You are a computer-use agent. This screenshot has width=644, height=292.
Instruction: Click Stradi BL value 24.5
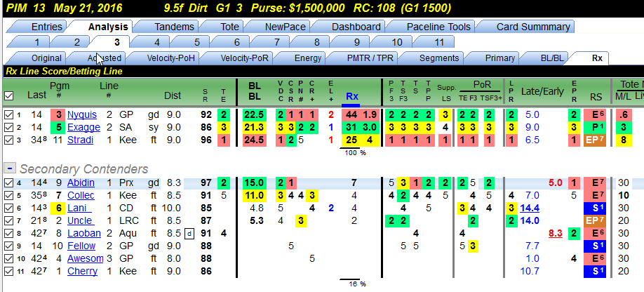click(x=255, y=140)
